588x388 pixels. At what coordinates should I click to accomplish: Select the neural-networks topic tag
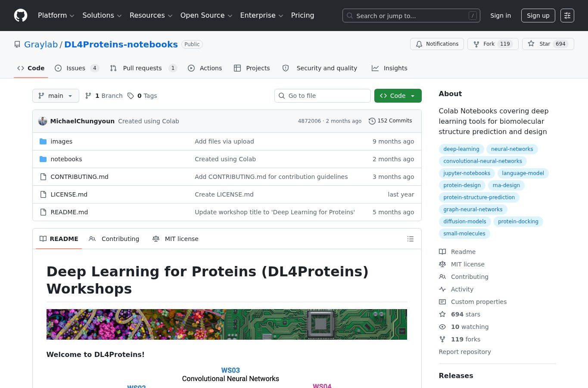(512, 149)
